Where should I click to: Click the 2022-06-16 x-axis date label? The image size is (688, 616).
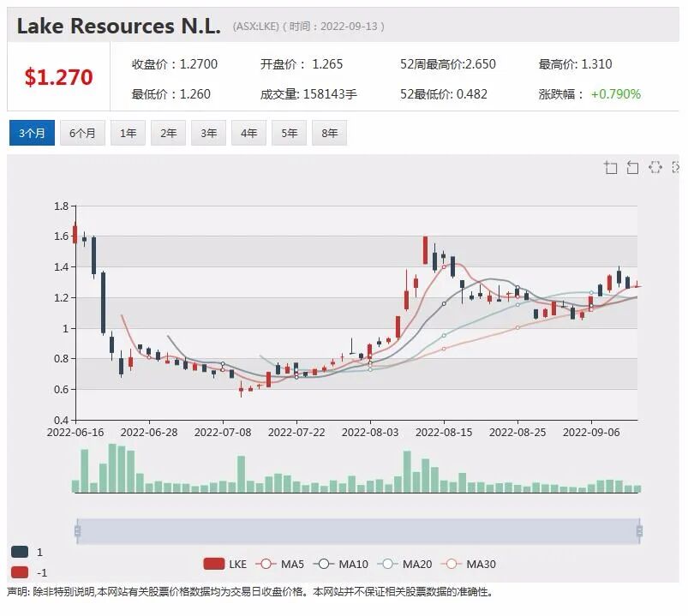pos(75,433)
